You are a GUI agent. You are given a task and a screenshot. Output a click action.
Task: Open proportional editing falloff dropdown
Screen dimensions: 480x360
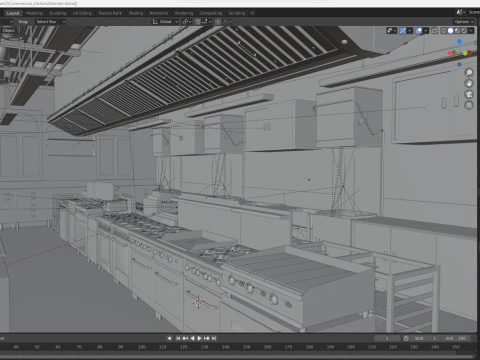(x=227, y=22)
